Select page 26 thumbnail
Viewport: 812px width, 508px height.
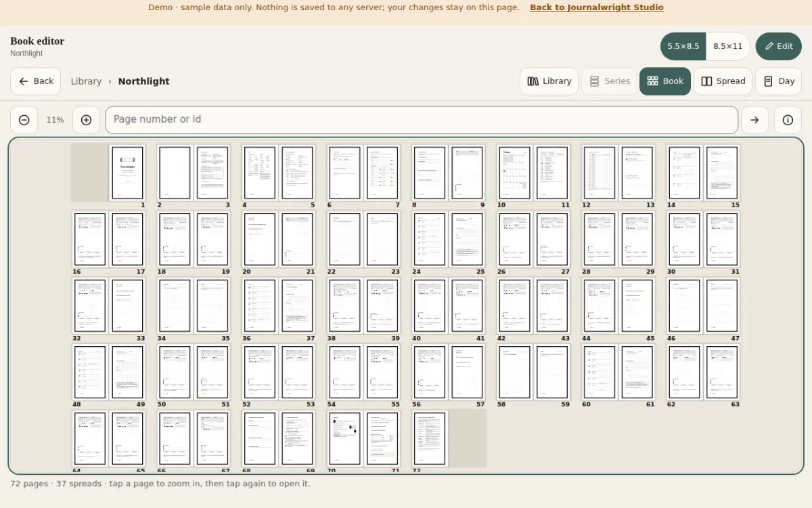(514, 239)
